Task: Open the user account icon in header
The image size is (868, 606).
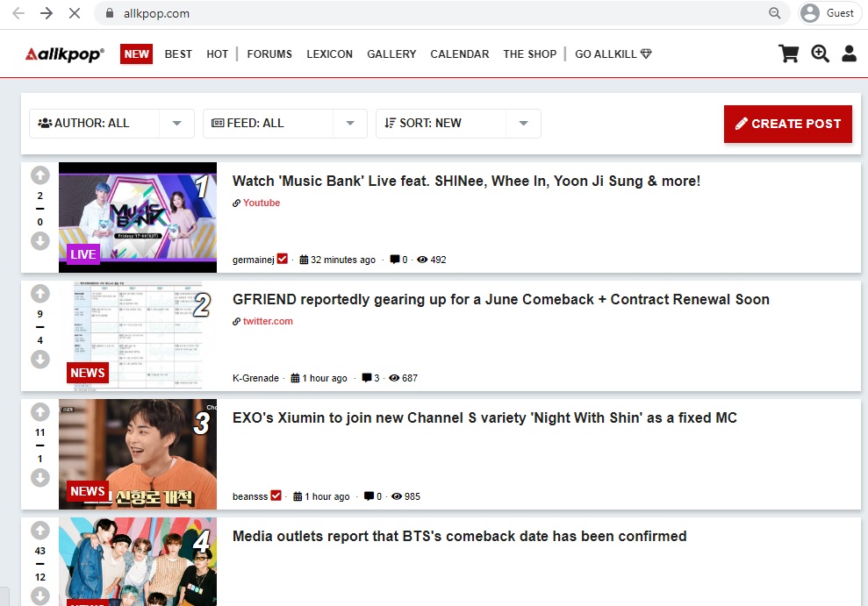Action: click(849, 53)
